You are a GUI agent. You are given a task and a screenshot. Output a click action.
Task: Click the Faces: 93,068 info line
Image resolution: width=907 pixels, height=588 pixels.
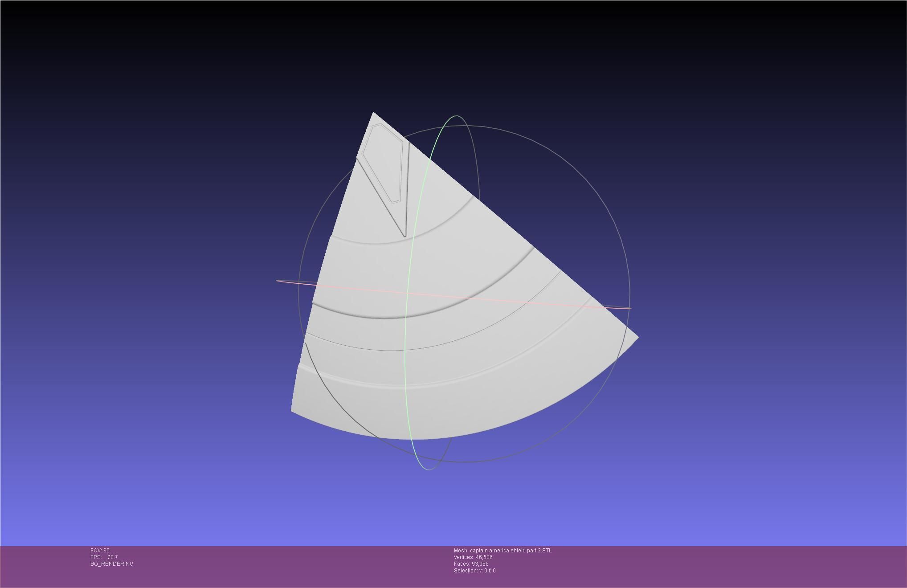pos(471,564)
